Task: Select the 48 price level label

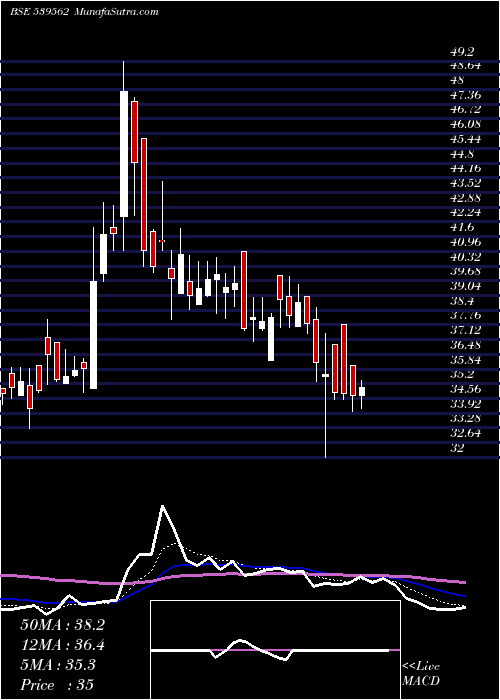Action: point(457,80)
